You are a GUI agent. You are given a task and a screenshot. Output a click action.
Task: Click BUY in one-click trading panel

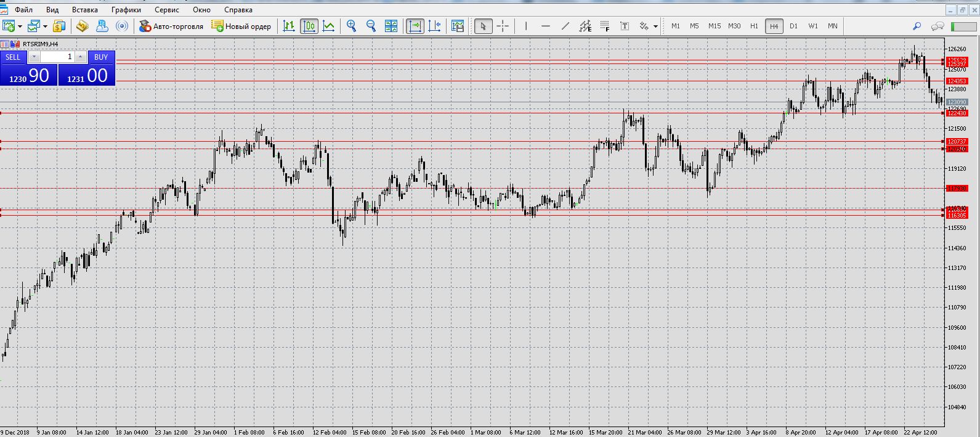[101, 57]
